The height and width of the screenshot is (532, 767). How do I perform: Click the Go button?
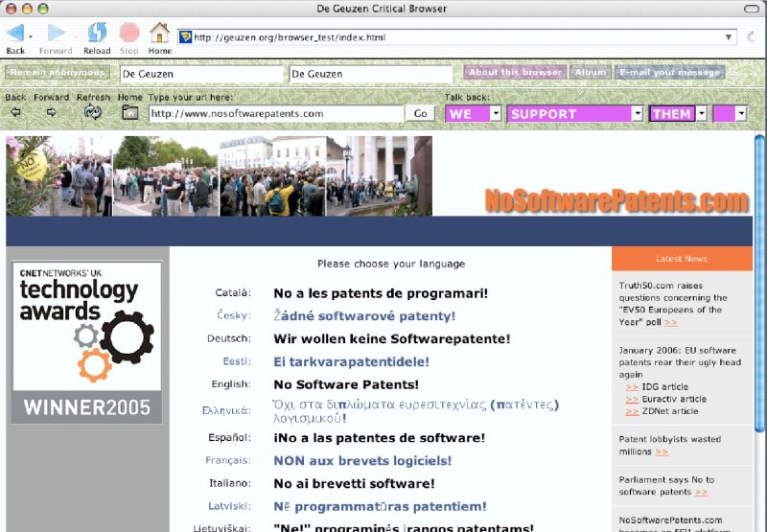(421, 113)
